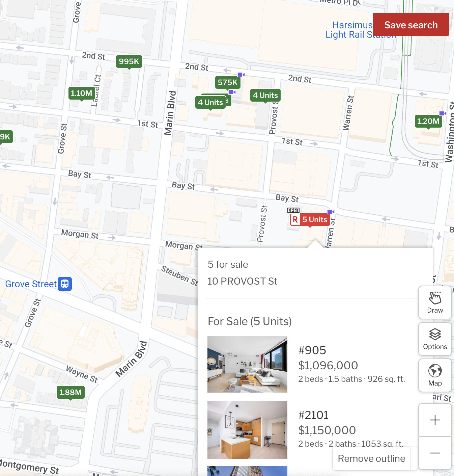The image size is (454, 476).
Task: Open the 1.88M listing marker
Action: click(70, 392)
